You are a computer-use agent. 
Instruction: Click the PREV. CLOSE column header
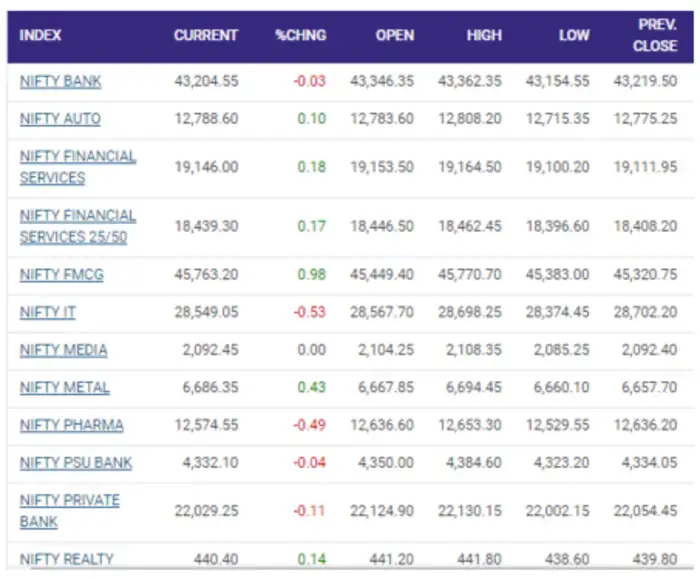(x=656, y=34)
